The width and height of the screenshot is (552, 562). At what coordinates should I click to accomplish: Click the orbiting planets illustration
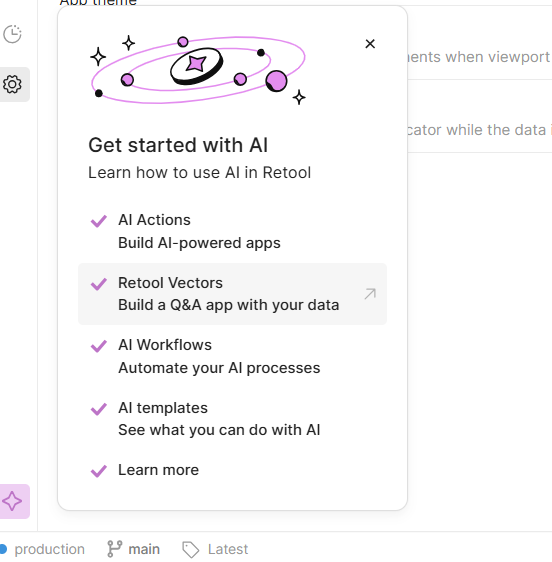pos(198,70)
